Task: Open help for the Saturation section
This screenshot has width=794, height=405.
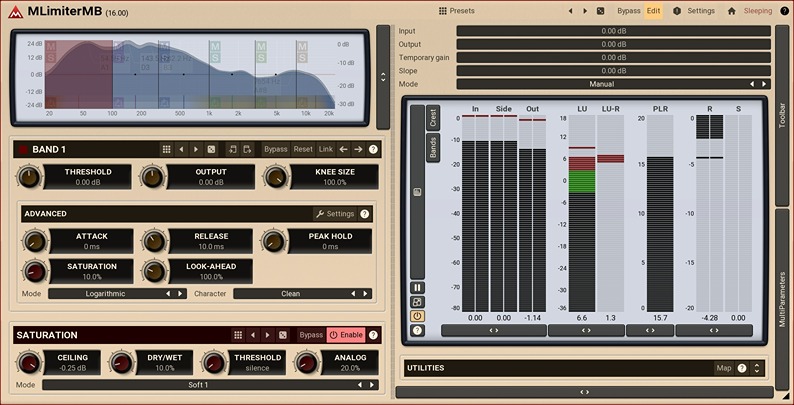Action: (373, 335)
